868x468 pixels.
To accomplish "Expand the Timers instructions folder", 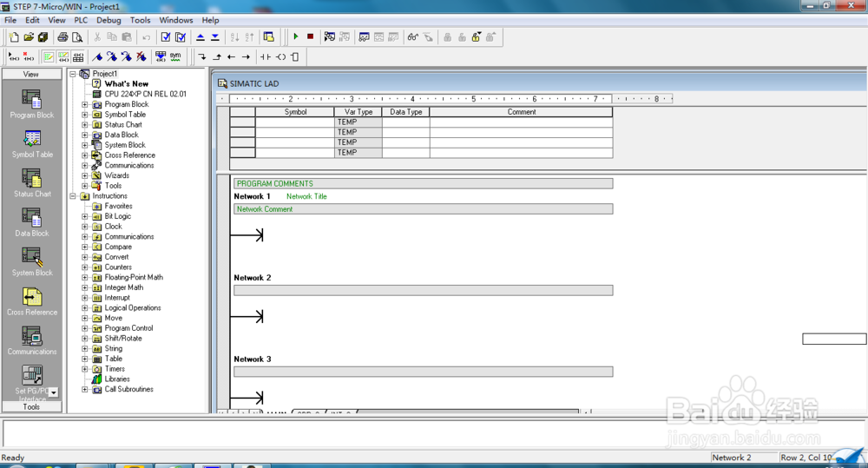I will pyautogui.click(x=85, y=369).
